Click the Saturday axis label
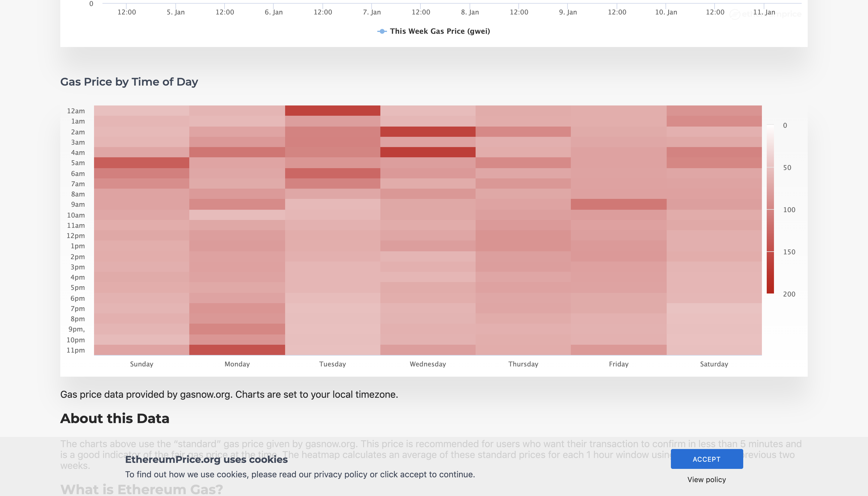Image resolution: width=868 pixels, height=496 pixels. 714,364
